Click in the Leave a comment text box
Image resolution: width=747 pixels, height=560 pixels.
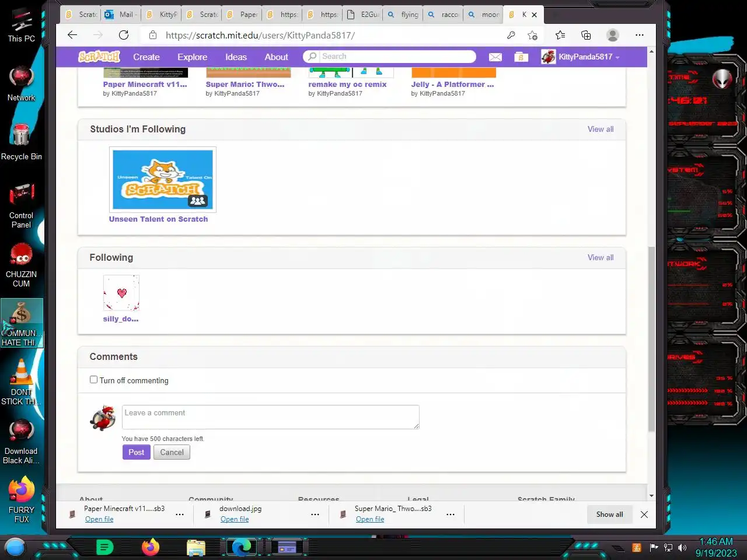271,416
